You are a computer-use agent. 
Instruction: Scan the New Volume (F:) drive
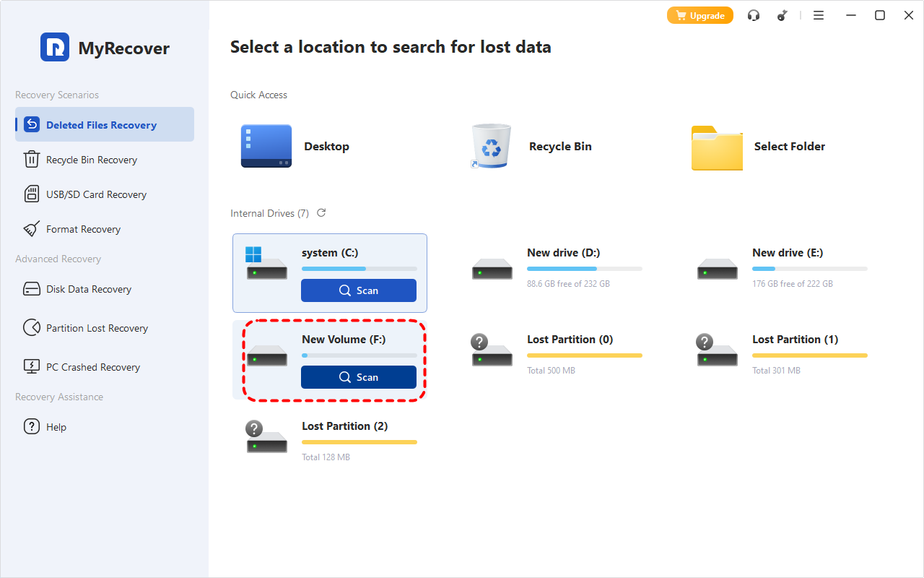[359, 377]
